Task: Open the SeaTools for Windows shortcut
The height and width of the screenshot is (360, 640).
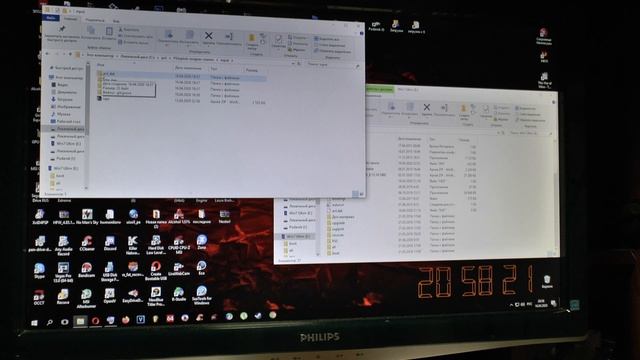Action: (x=202, y=296)
